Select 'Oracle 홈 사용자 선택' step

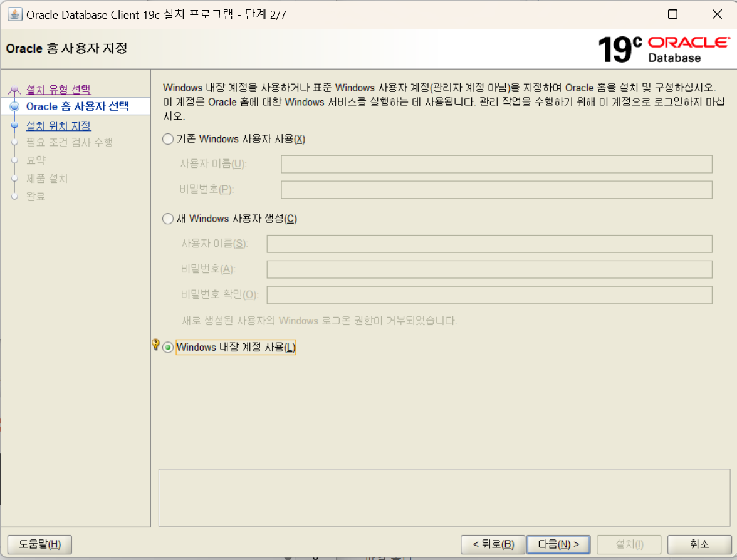pos(78,106)
